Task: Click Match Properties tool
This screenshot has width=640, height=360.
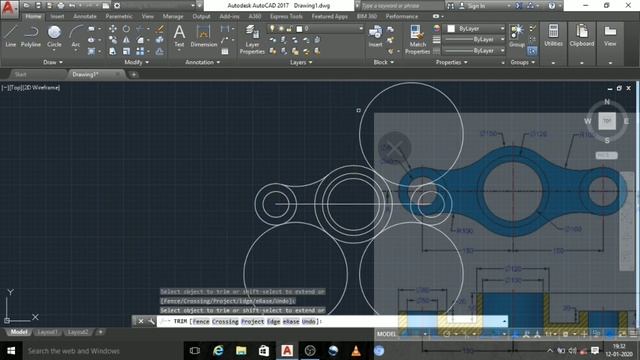Action: 417,39
